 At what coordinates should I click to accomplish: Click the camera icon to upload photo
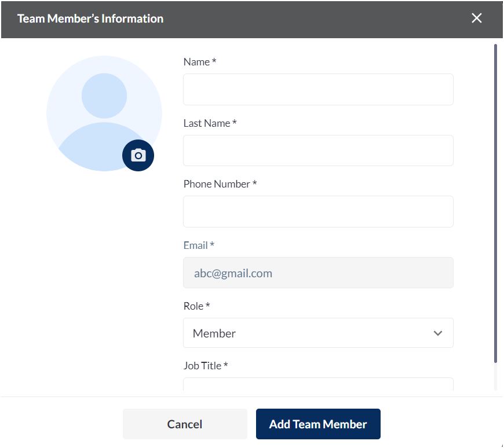click(138, 155)
